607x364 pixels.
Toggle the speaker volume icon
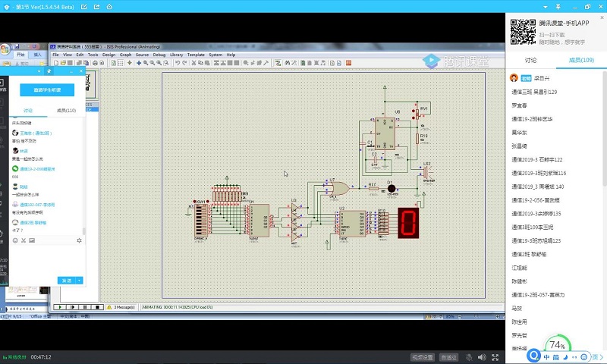(x=483, y=356)
